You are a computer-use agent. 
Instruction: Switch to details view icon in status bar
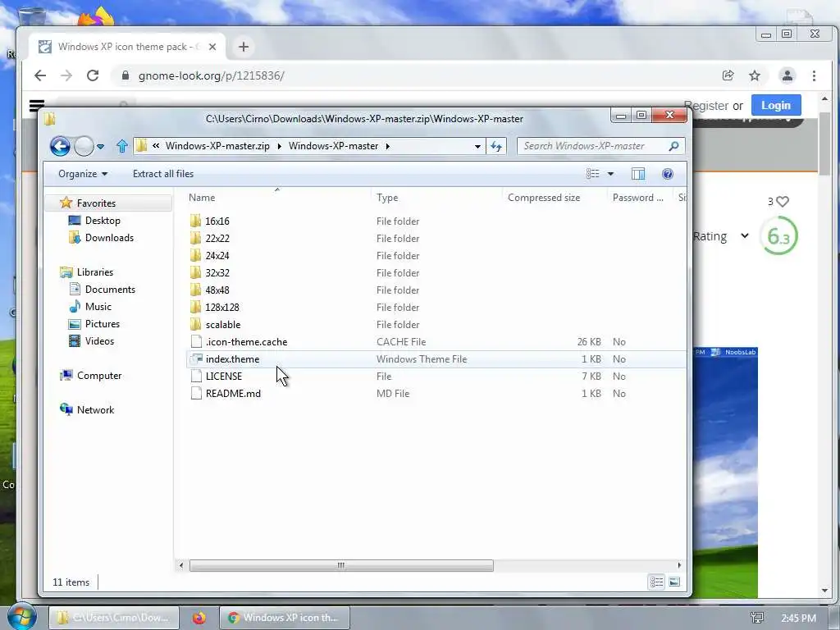(x=657, y=582)
